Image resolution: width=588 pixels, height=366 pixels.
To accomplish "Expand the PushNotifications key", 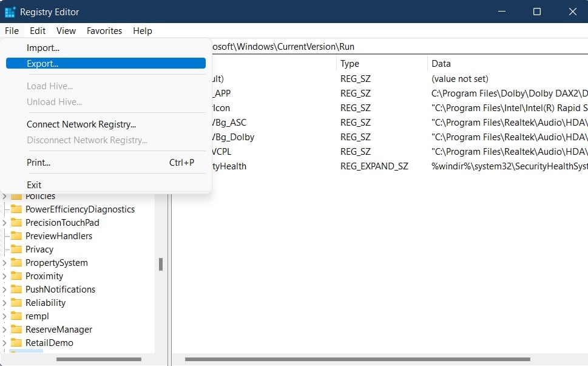I will 4,290.
